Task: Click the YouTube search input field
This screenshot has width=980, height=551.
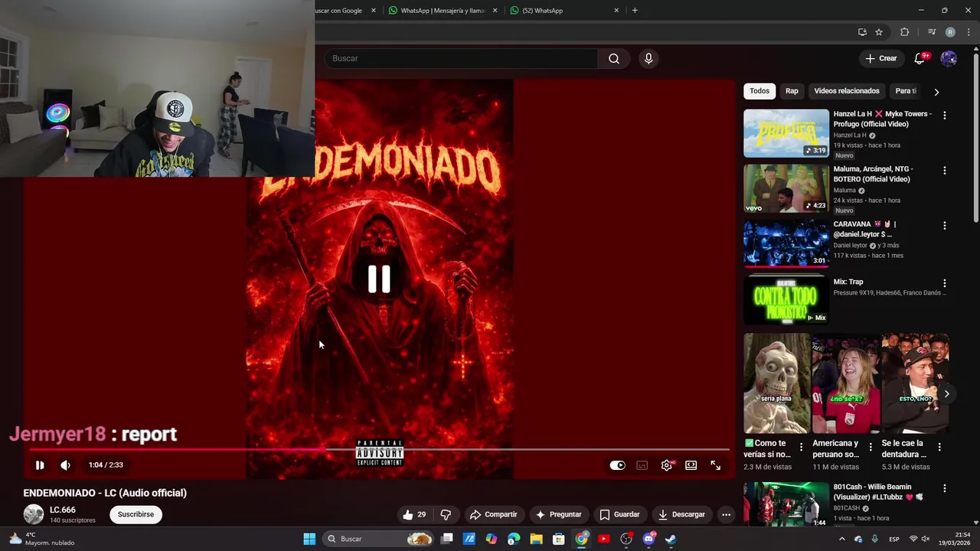Action: 461,59
